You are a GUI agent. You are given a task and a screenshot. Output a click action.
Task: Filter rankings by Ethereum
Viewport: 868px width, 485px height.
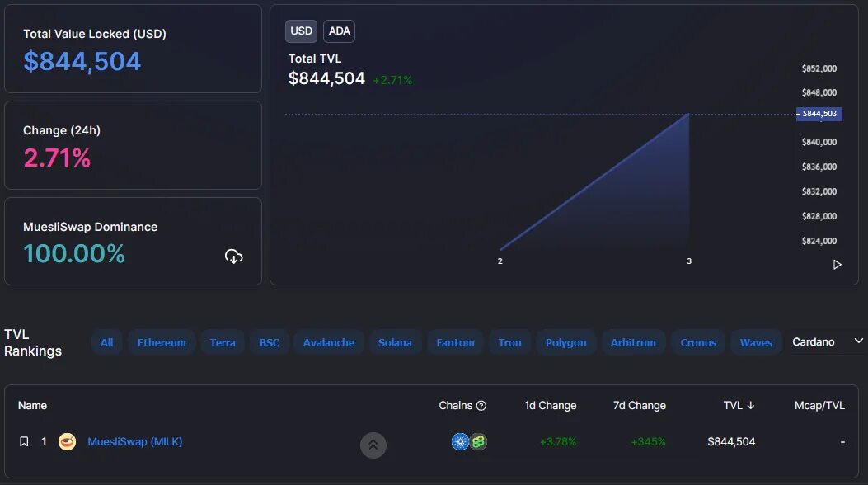162,342
